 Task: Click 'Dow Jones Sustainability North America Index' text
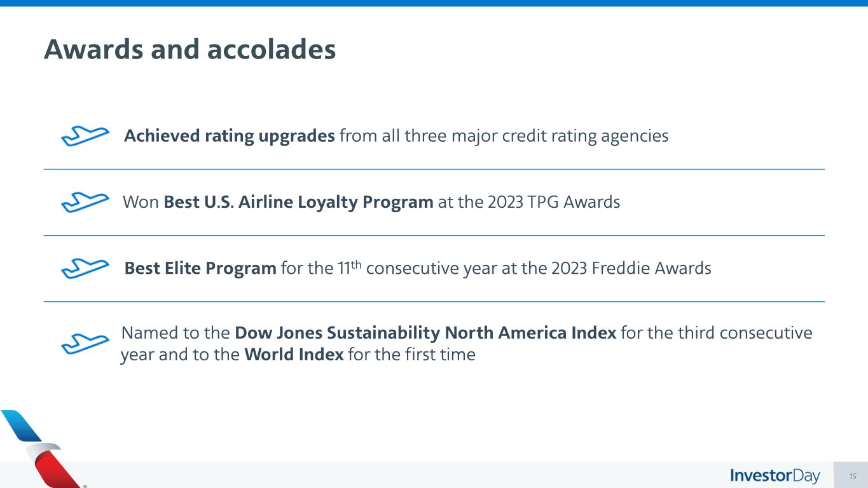coord(425,333)
